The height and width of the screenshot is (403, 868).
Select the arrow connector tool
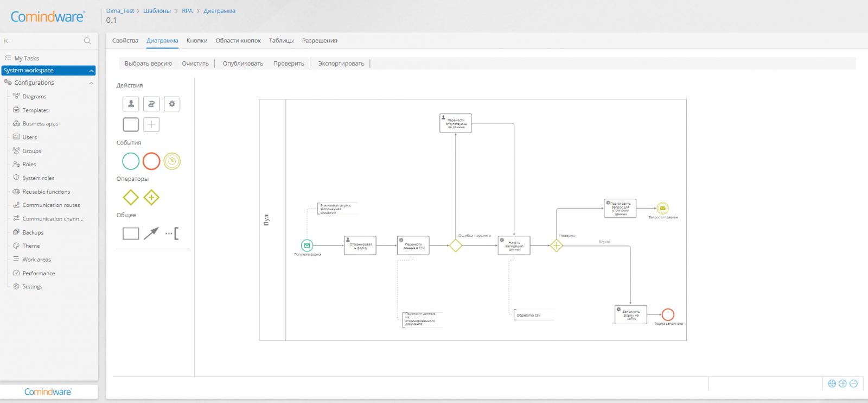coord(151,234)
